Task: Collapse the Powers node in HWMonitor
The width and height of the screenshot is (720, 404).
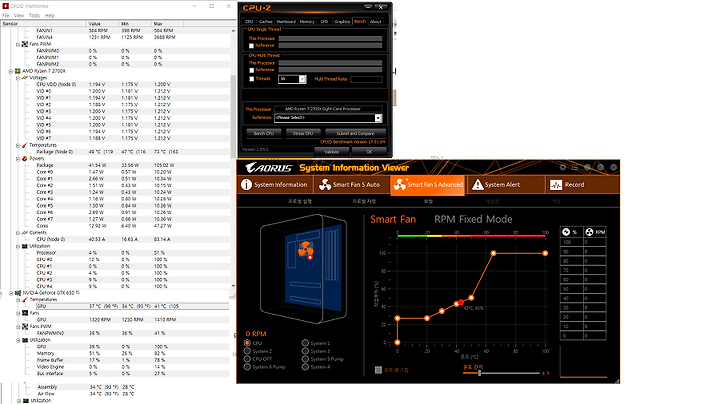Action: pos(17,159)
